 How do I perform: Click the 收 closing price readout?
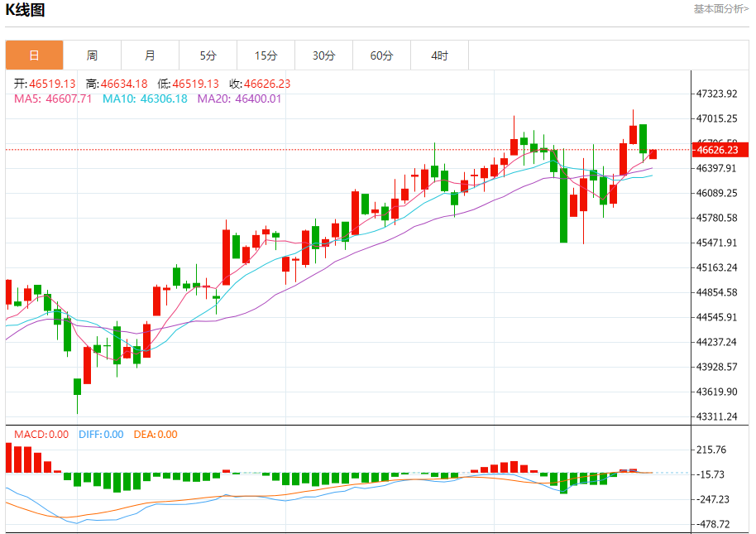tap(260, 84)
